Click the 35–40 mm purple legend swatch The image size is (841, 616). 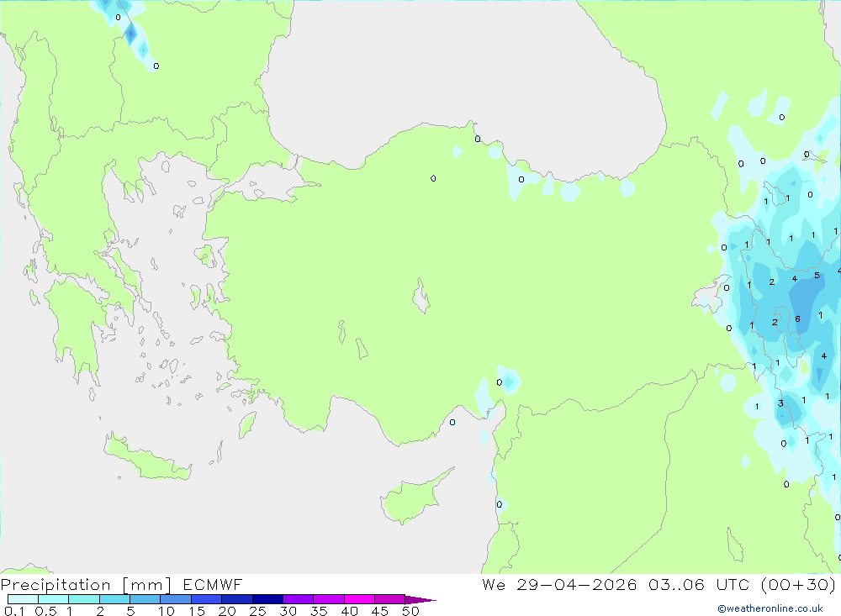click(x=328, y=599)
